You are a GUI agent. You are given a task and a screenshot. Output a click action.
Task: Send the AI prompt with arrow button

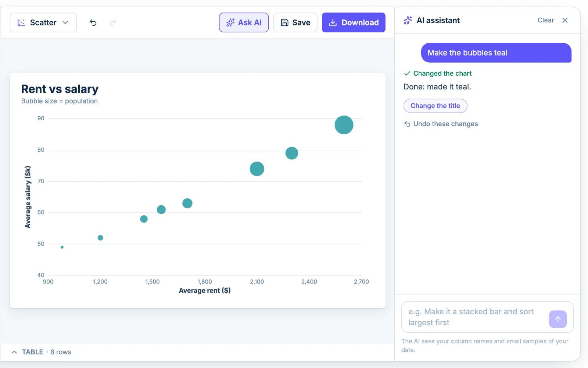557,319
